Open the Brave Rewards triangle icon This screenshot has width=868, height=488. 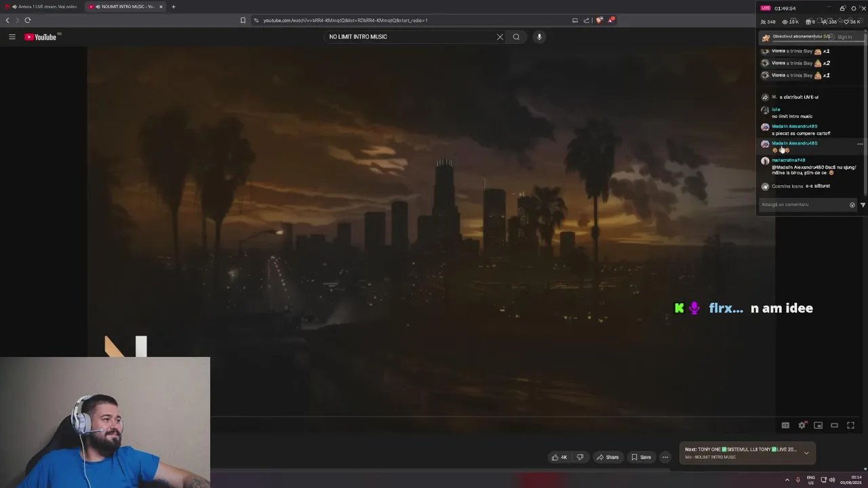pyautogui.click(x=611, y=20)
